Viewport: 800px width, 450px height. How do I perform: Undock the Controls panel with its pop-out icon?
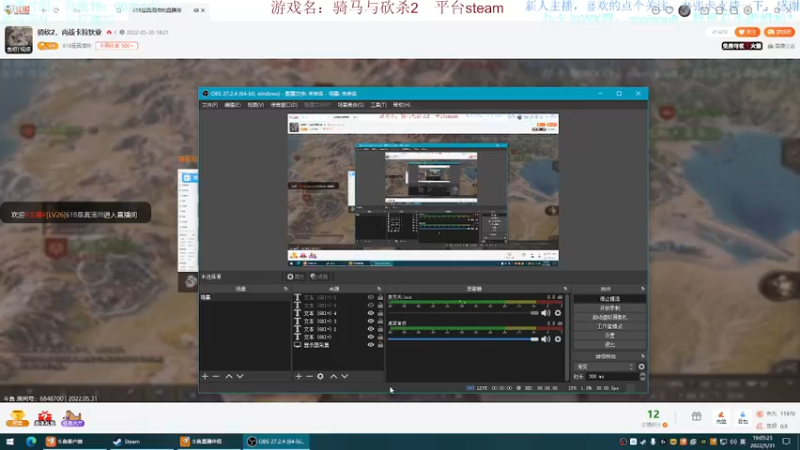click(x=642, y=289)
